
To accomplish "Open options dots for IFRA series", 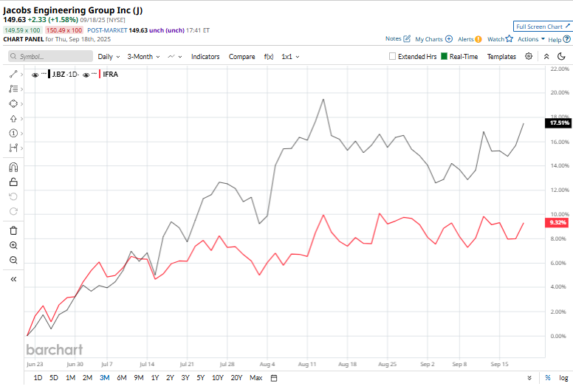I will pos(94,74).
